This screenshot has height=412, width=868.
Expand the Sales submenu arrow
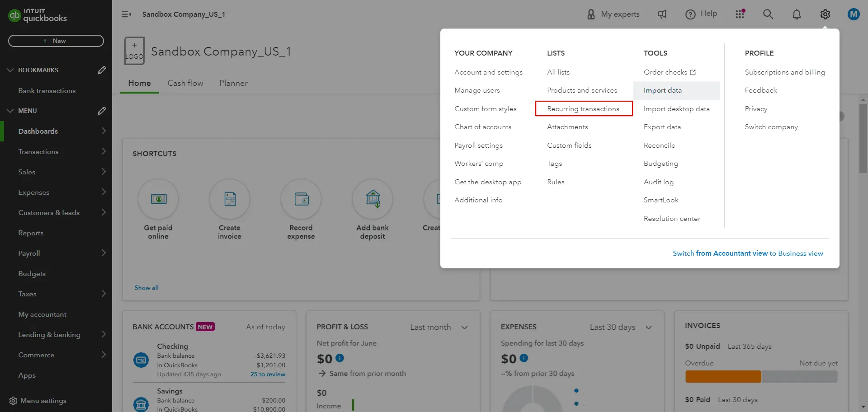pyautogui.click(x=104, y=172)
